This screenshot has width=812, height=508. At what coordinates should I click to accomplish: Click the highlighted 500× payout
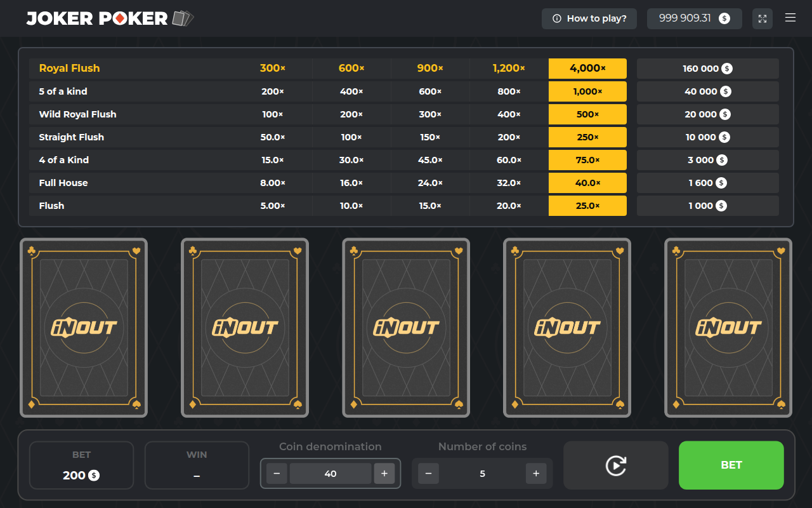tap(587, 114)
